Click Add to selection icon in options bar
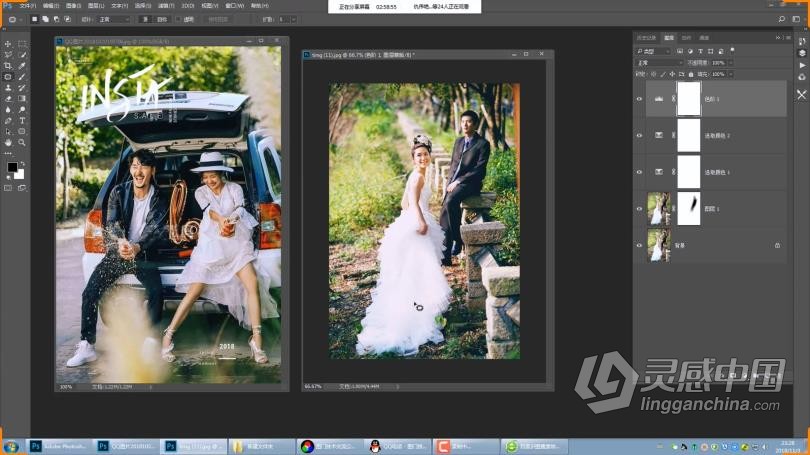The width and height of the screenshot is (810, 455). [x=45, y=19]
